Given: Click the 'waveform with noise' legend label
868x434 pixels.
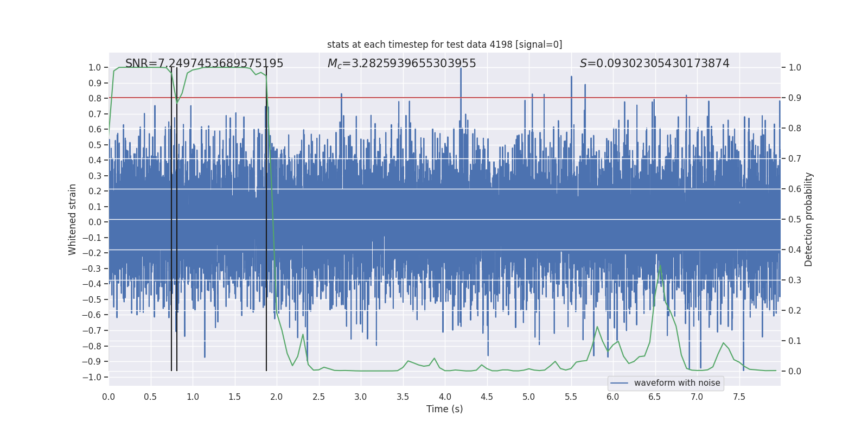Looking at the screenshot, I should [x=677, y=383].
